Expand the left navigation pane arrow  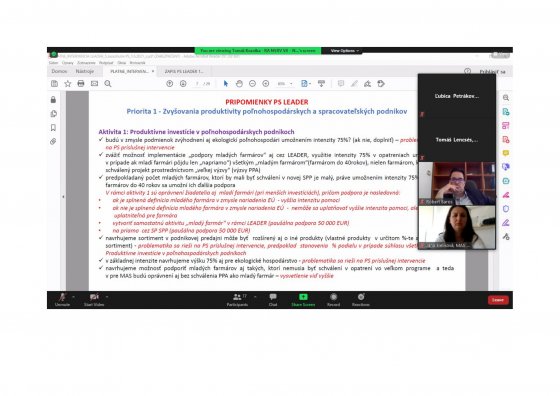[63, 196]
